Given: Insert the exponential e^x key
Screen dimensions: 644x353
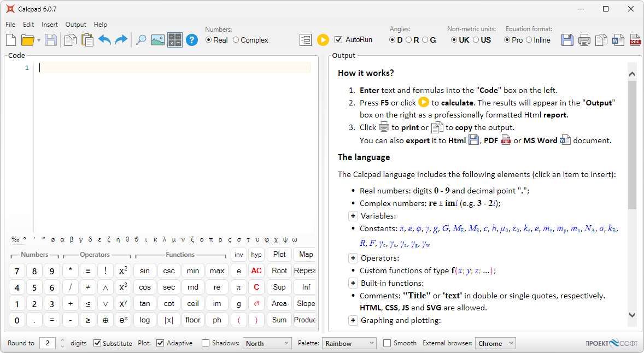Looking at the screenshot, I should 123,320.
